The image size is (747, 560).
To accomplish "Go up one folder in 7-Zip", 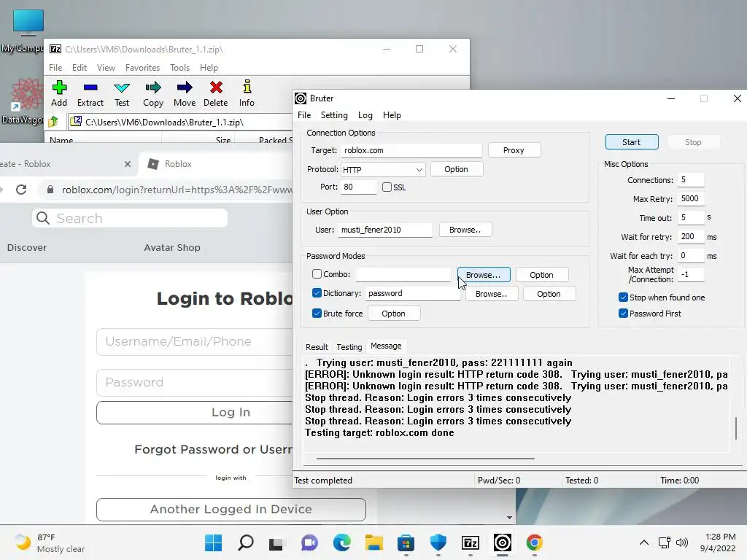I will click(53, 122).
